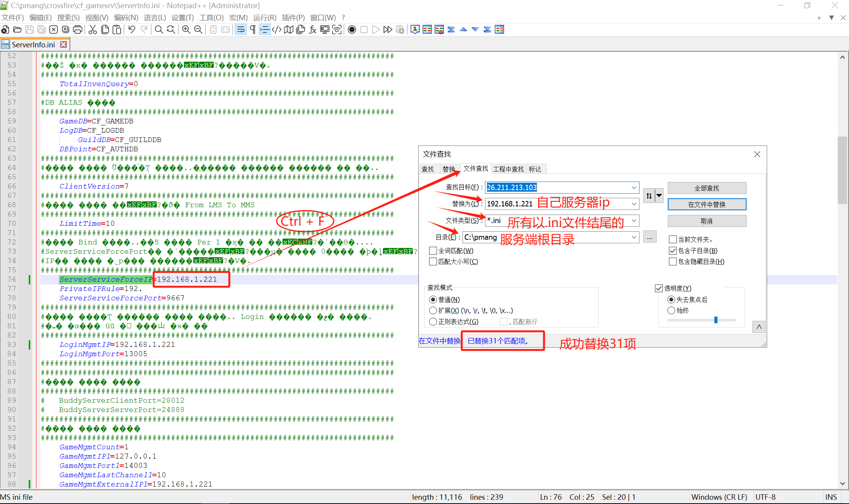Open the 文件类型 dropdown list
Screen dimensions: 849x504
coord(634,221)
